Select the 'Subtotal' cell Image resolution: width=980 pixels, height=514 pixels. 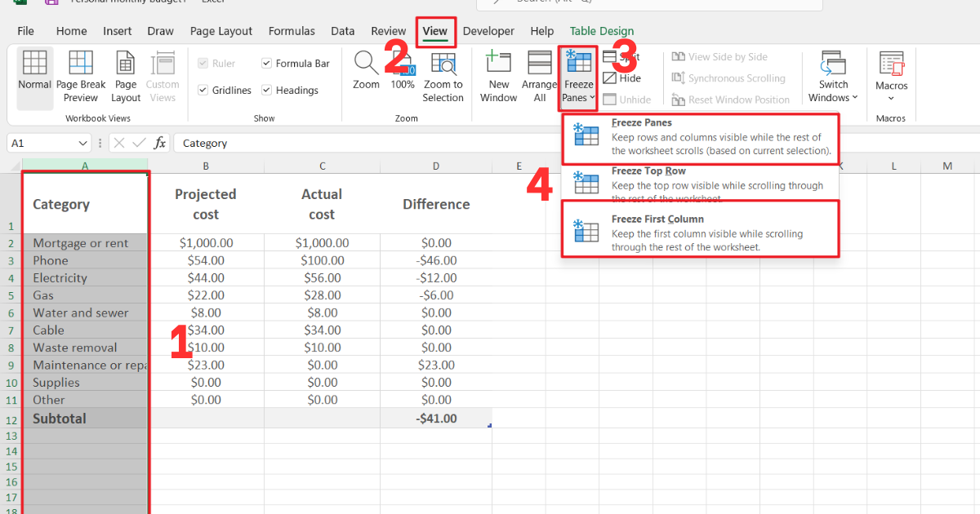[x=86, y=419]
